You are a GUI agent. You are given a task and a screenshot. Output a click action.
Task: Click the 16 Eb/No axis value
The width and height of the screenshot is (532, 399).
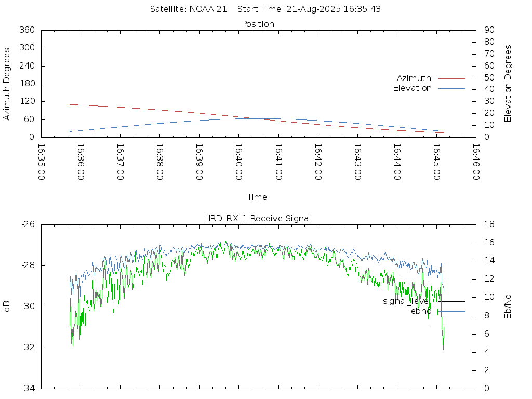click(x=489, y=243)
